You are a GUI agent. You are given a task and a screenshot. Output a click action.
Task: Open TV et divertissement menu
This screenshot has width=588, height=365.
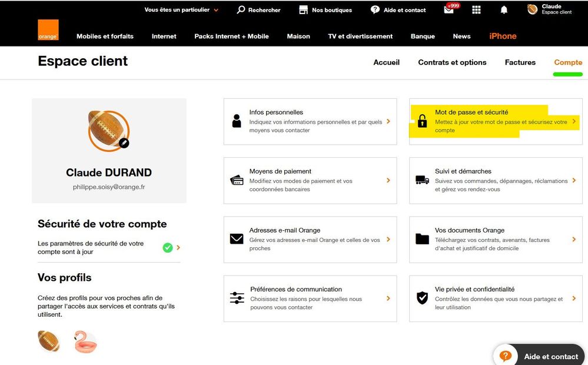click(x=360, y=36)
